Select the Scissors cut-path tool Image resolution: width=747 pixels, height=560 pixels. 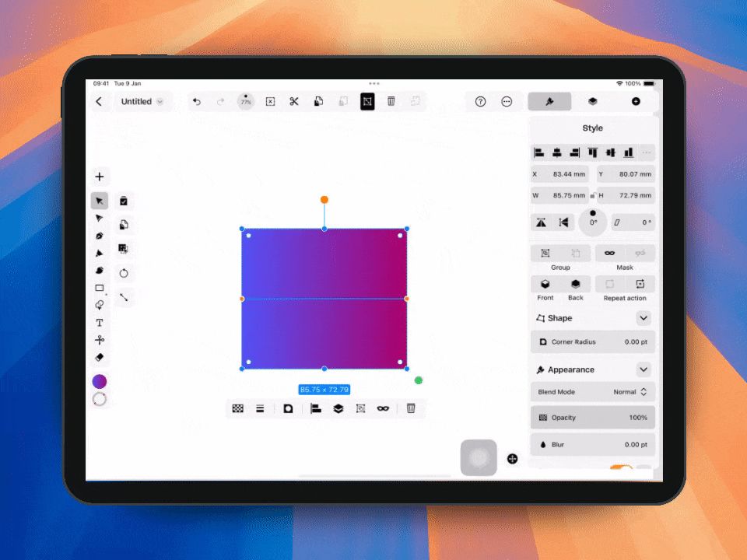[99, 340]
